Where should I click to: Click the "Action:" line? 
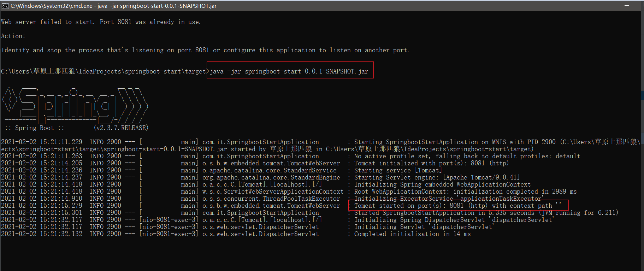[x=13, y=36]
